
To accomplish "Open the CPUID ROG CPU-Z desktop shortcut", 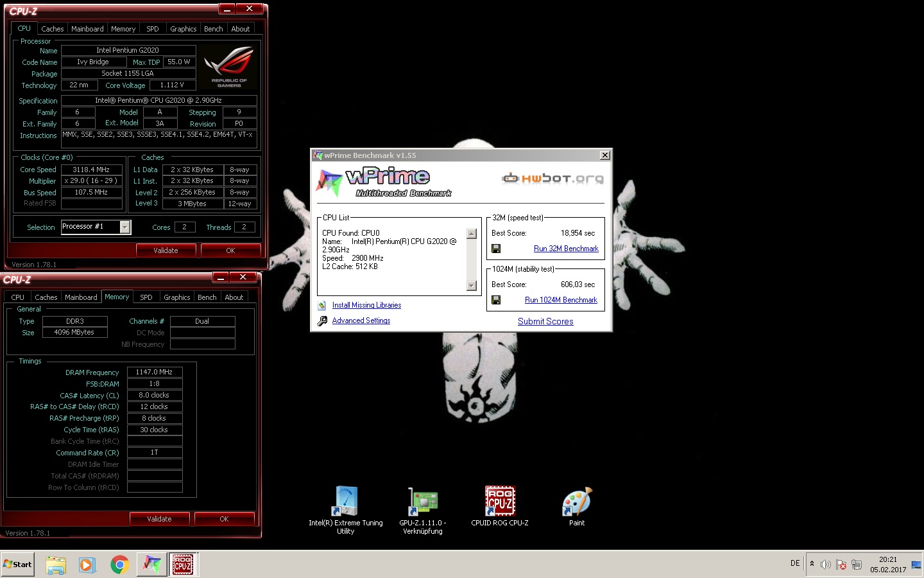I will [500, 506].
